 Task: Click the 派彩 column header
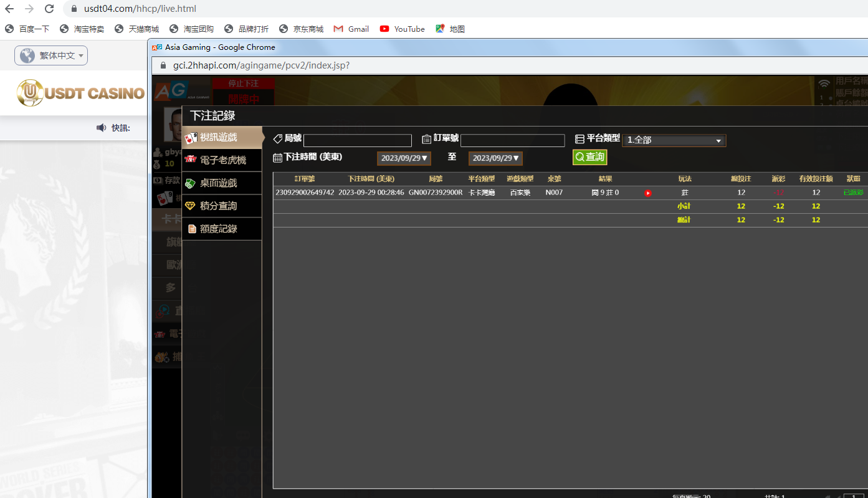(x=778, y=179)
